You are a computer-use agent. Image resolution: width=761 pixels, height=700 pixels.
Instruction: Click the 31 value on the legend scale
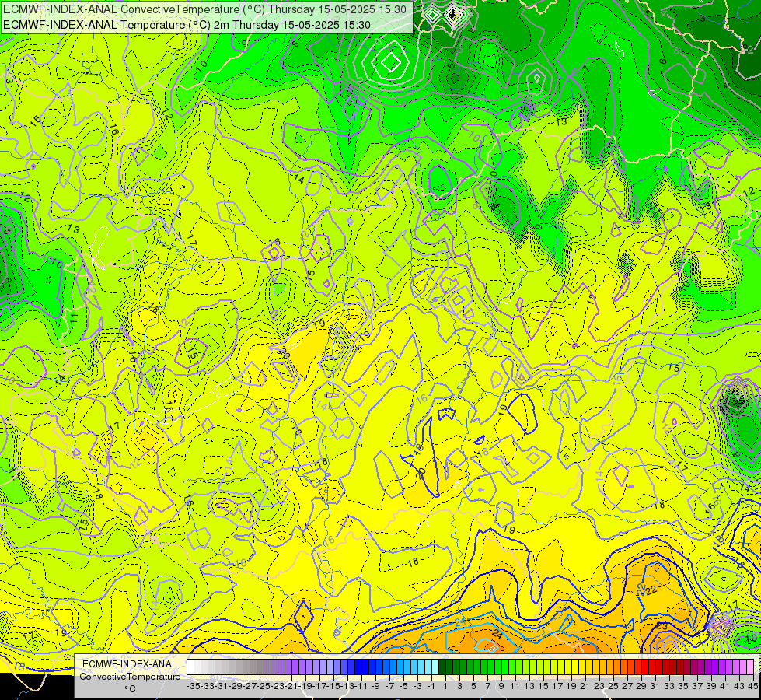pyautogui.click(x=655, y=686)
